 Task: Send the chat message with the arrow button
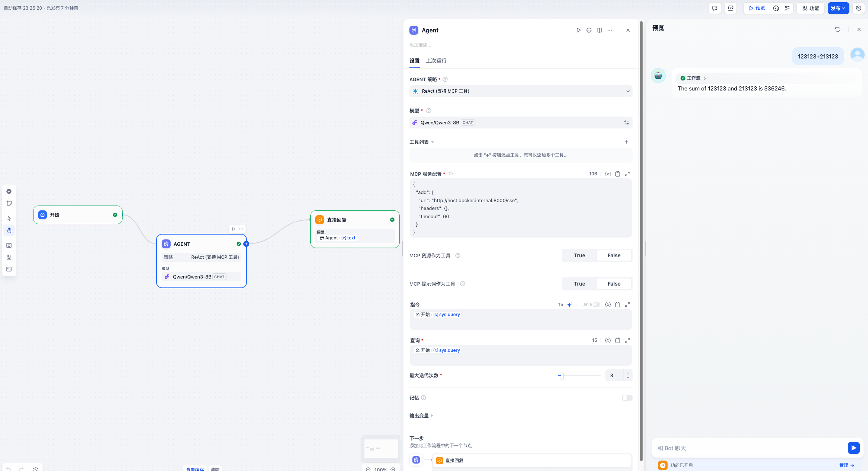click(x=854, y=448)
